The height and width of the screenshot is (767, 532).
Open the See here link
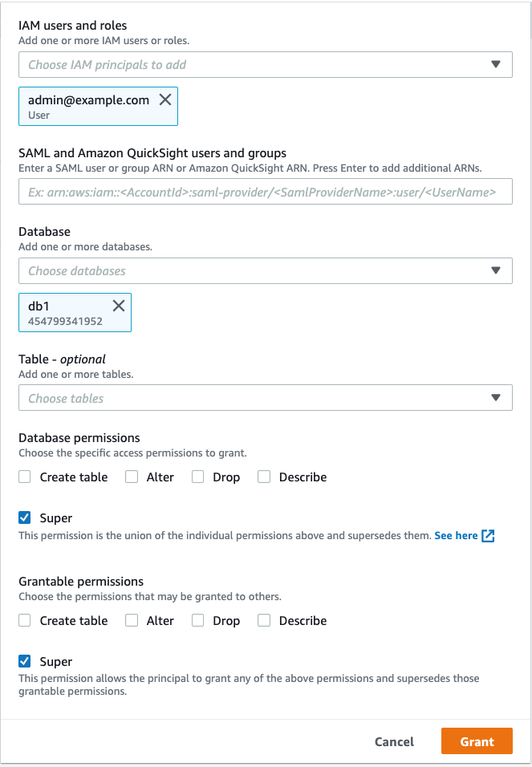tap(456, 536)
